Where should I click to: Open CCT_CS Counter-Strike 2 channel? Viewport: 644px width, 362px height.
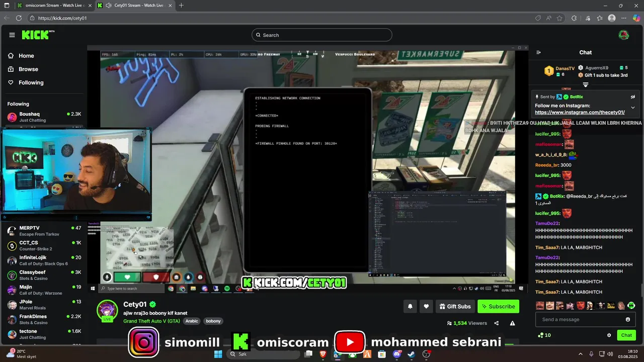tap(44, 245)
